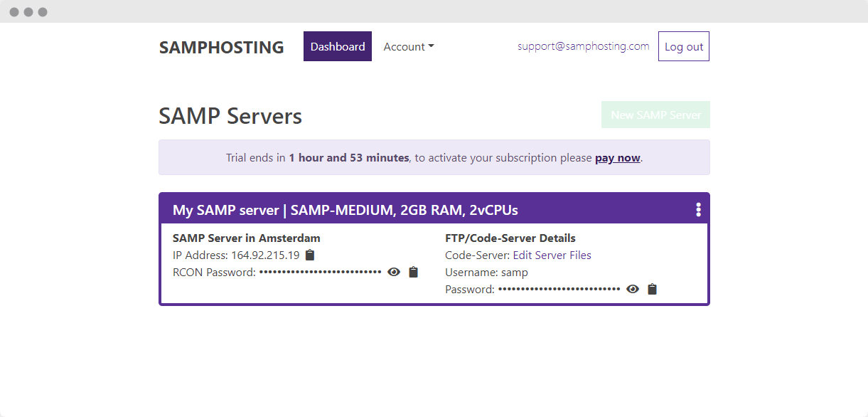Click the SAMP Servers page heading
This screenshot has width=868, height=417.
230,116
